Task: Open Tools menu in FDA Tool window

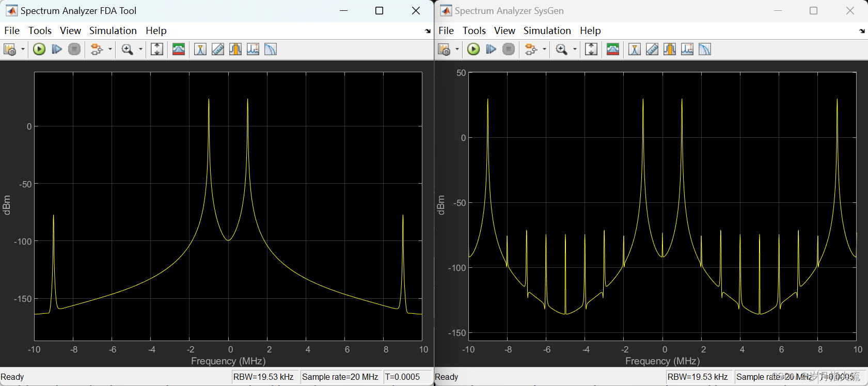Action: (x=40, y=31)
